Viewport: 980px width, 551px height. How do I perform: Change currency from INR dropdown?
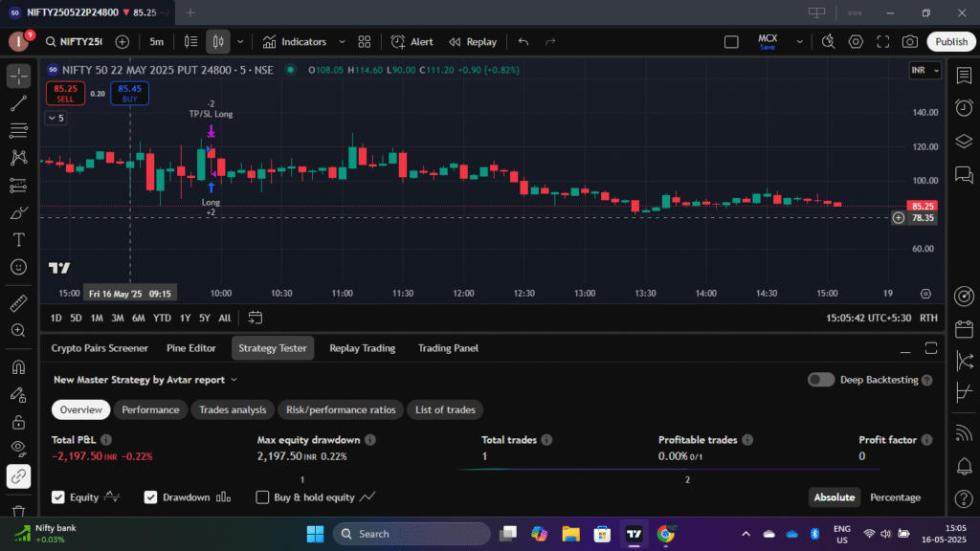925,70
